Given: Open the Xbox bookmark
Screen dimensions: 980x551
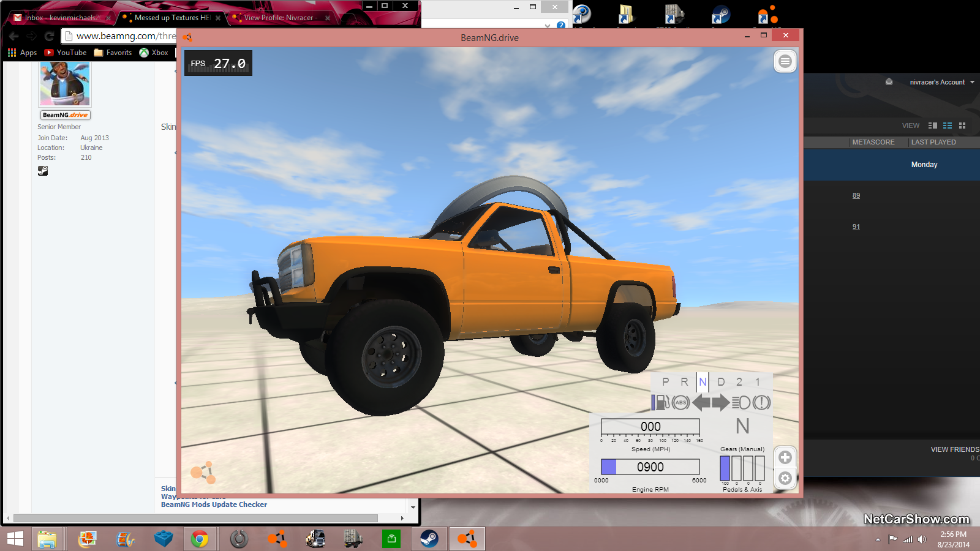Looking at the screenshot, I should [154, 53].
